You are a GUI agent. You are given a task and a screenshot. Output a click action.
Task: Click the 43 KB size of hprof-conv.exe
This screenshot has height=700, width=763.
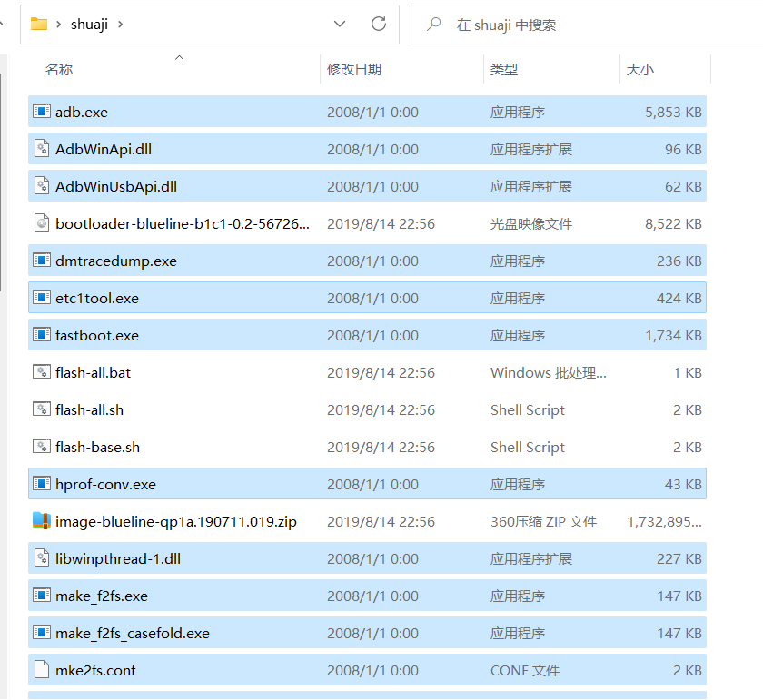tap(683, 485)
